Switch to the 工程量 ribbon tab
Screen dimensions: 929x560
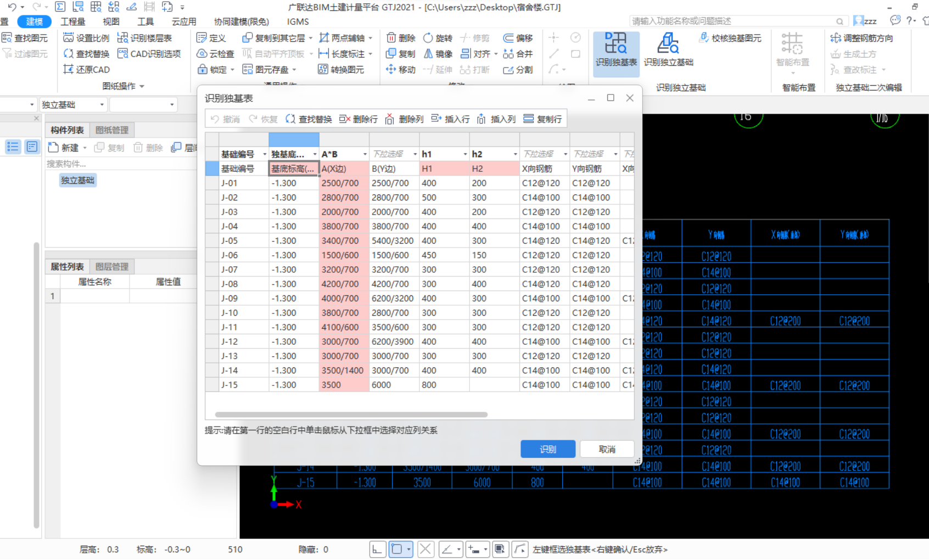tap(72, 21)
